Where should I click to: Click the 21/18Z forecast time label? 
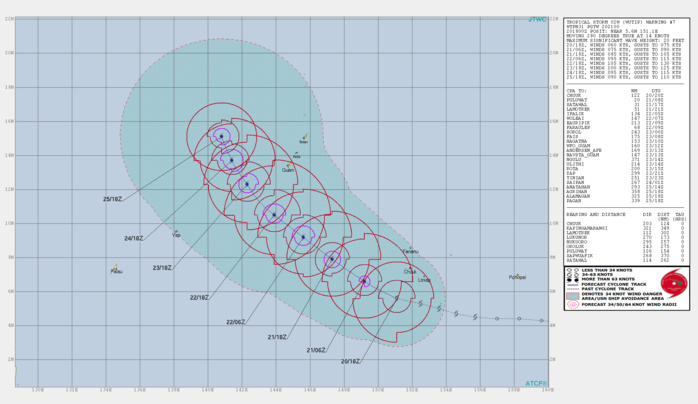pyautogui.click(x=277, y=337)
